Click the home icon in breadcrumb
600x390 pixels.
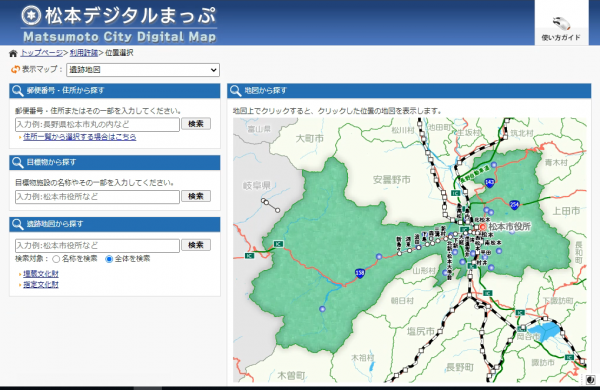[13, 53]
